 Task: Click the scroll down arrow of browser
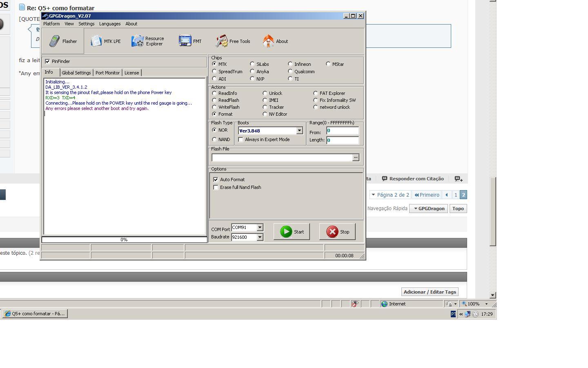[493, 295]
